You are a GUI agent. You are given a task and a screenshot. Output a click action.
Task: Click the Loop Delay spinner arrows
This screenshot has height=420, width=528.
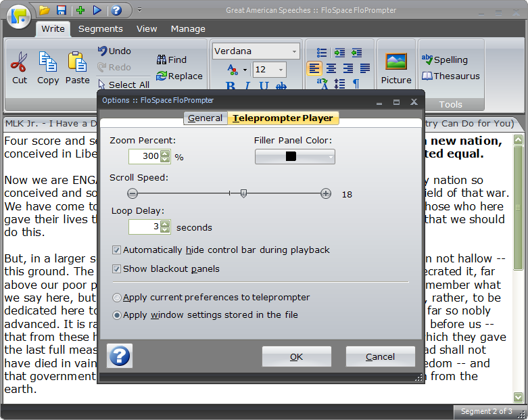pos(165,227)
